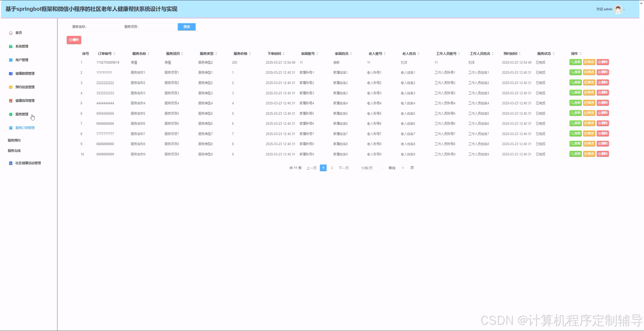644x331 pixels.
Task: Check the checkbox for row 3
Action: (x=70, y=83)
